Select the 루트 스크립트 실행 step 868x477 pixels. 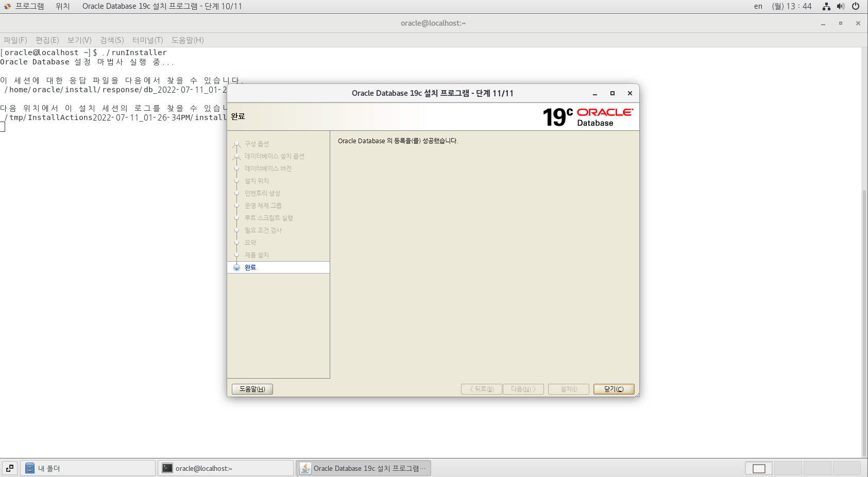pyautogui.click(x=268, y=218)
